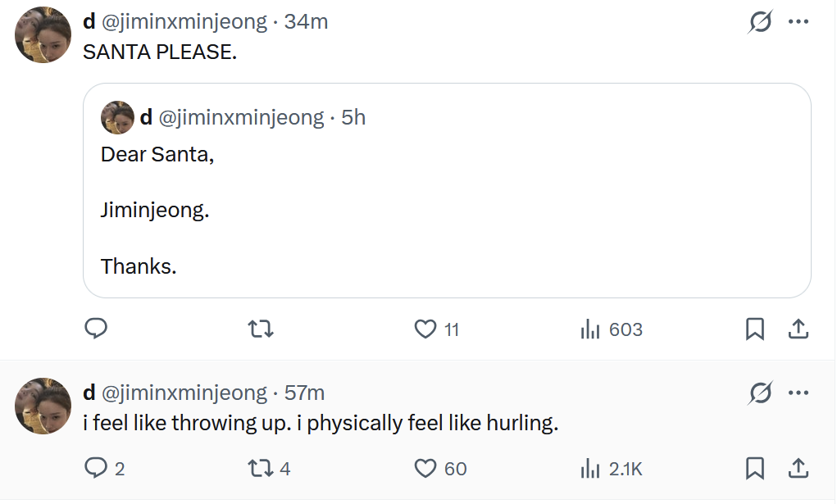Like the tweet with 60 likes

(425, 468)
